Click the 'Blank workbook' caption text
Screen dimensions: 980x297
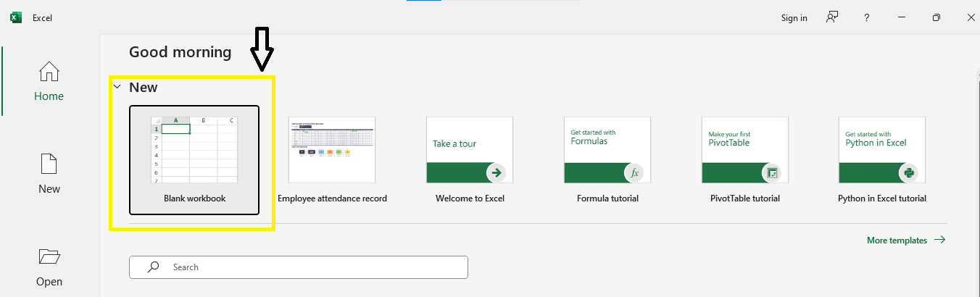click(x=195, y=198)
